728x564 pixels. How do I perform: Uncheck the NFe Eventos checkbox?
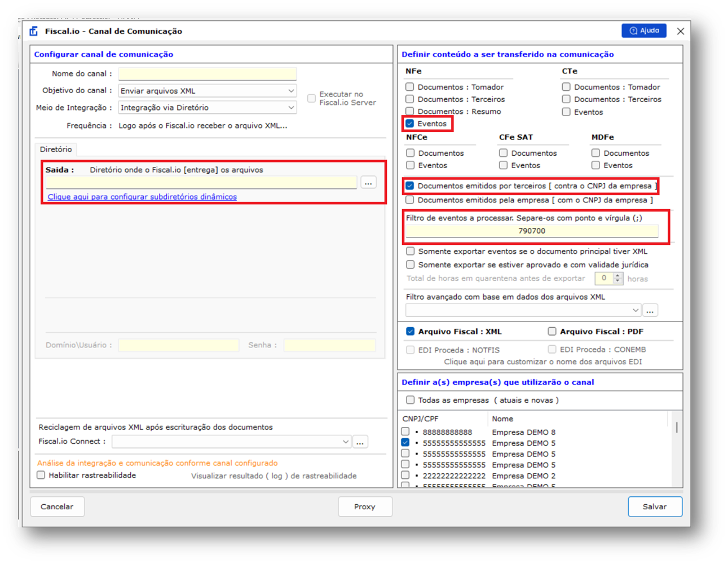pyautogui.click(x=410, y=124)
